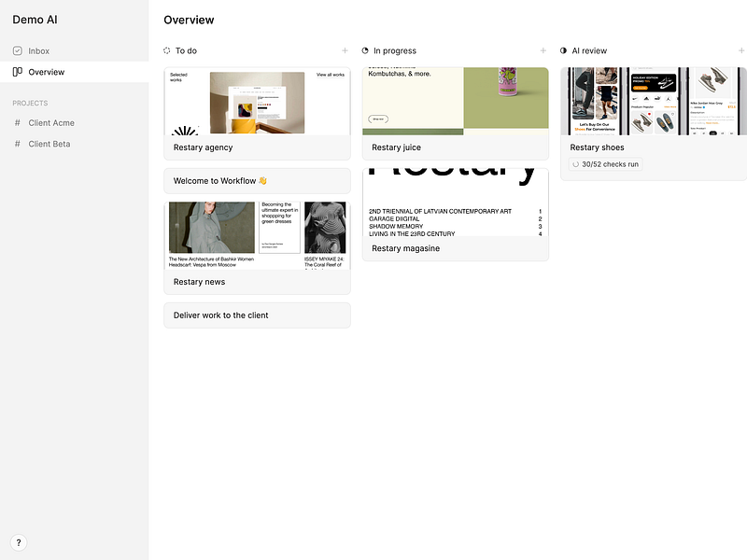Open the Restary juice card title

396,147
